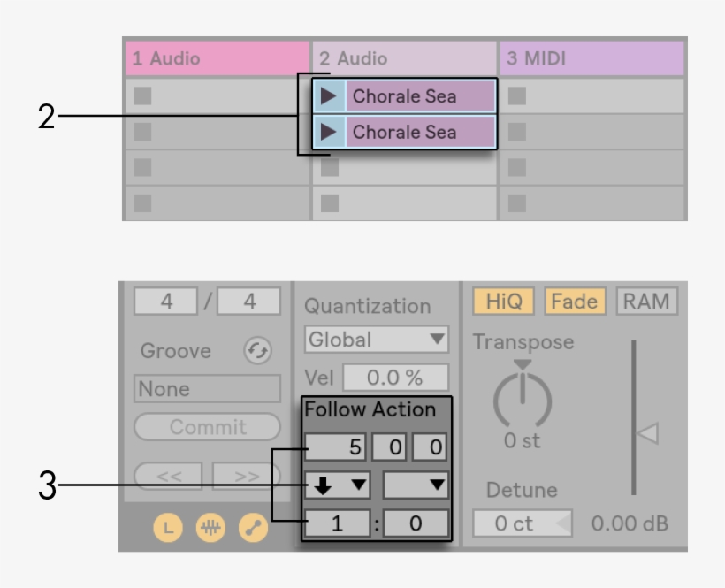Launch the first Chorale Sea clip
This screenshot has width=725, height=588.
(329, 96)
